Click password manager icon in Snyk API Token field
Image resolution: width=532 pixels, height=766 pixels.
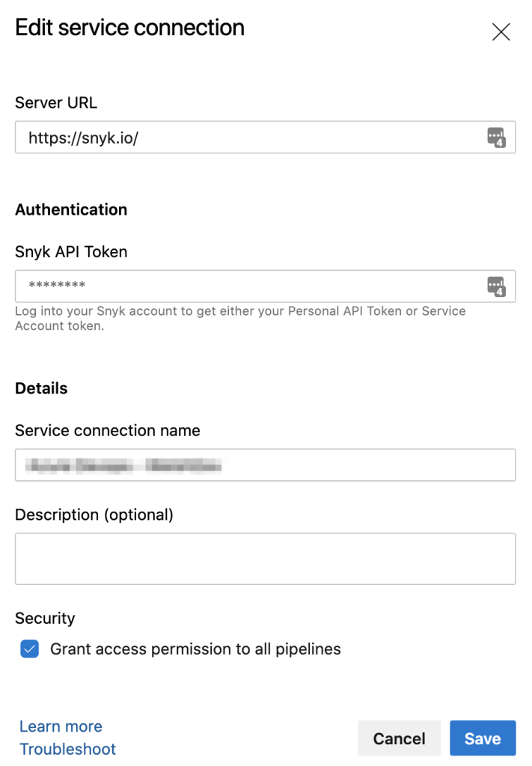pyautogui.click(x=496, y=286)
